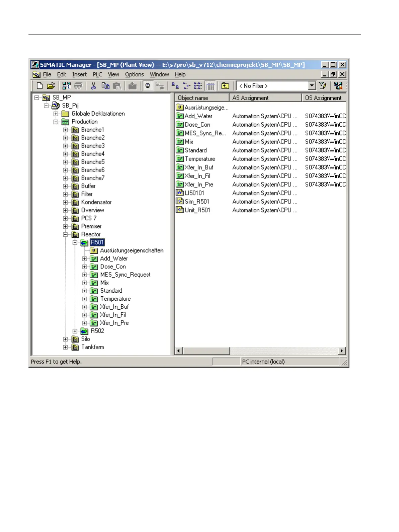Image resolution: width=399 pixels, height=532 pixels.
Task: Sort by AS Assignment column header
Action: 266,98
